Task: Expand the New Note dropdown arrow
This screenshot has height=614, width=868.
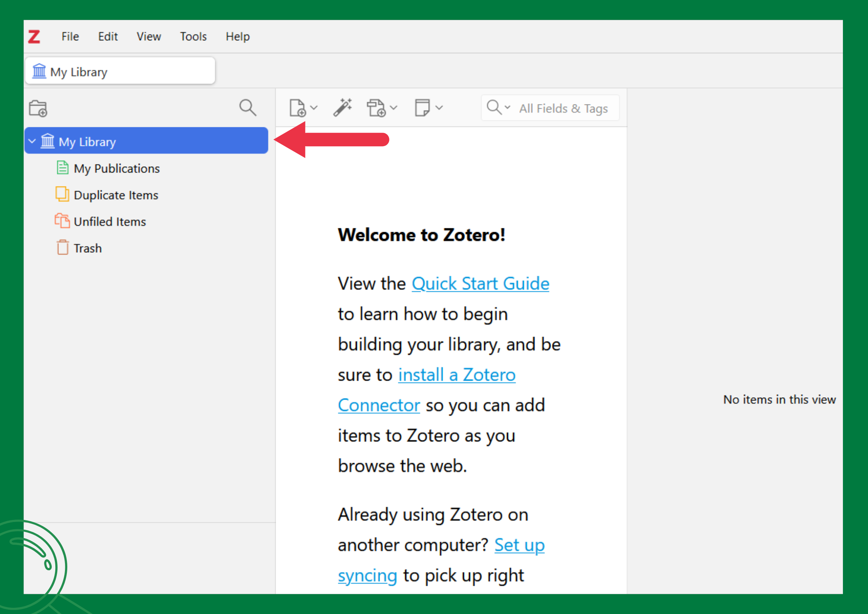Action: click(x=439, y=108)
